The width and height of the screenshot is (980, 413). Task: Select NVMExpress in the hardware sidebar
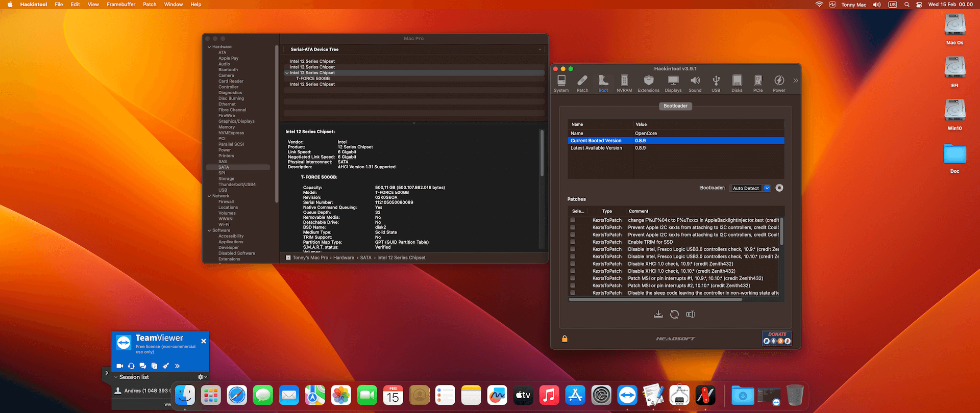point(231,133)
